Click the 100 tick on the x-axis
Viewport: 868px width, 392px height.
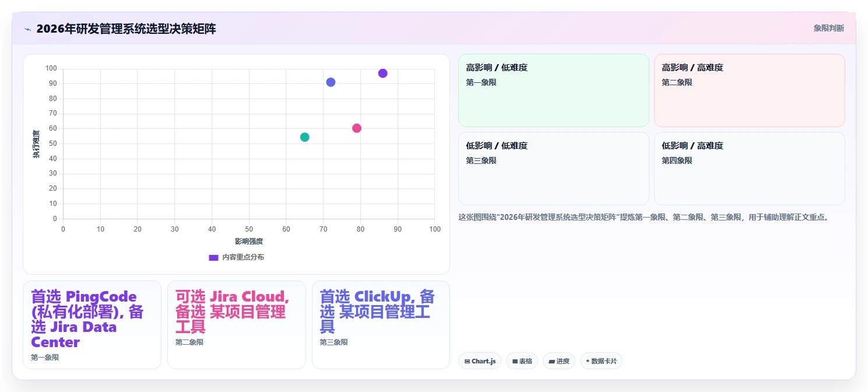pyautogui.click(x=435, y=229)
